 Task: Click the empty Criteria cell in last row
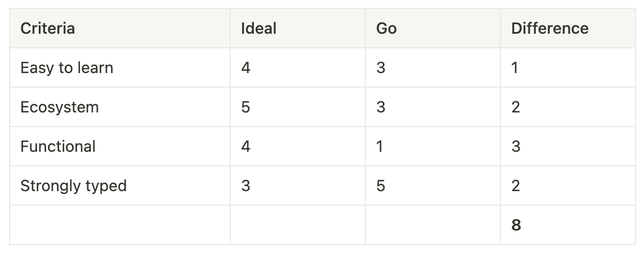click(119, 225)
